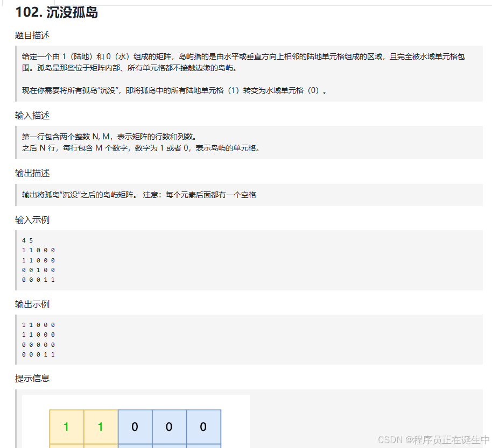This screenshot has height=448, width=492.
Task: Click the paragraph starting "给定一个由 1（陆地）"
Action: click(243, 62)
